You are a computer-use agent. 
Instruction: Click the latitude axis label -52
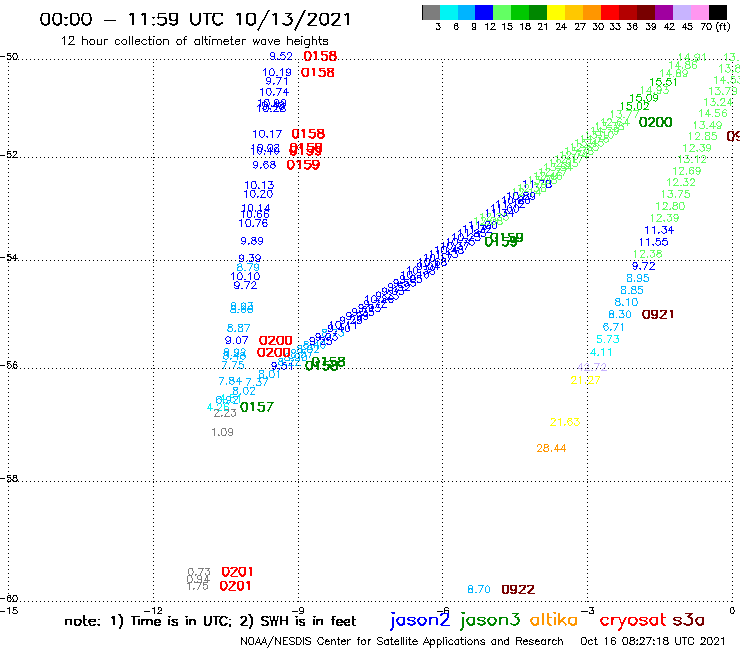(9, 154)
